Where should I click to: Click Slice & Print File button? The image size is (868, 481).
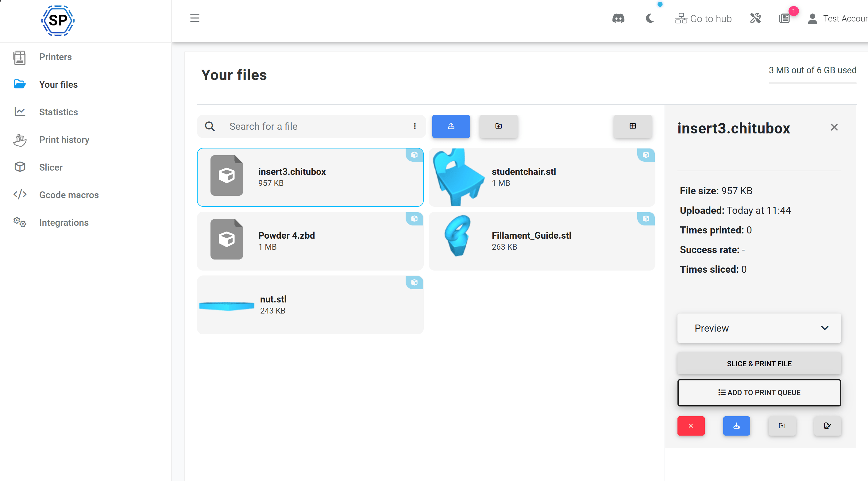click(x=759, y=364)
